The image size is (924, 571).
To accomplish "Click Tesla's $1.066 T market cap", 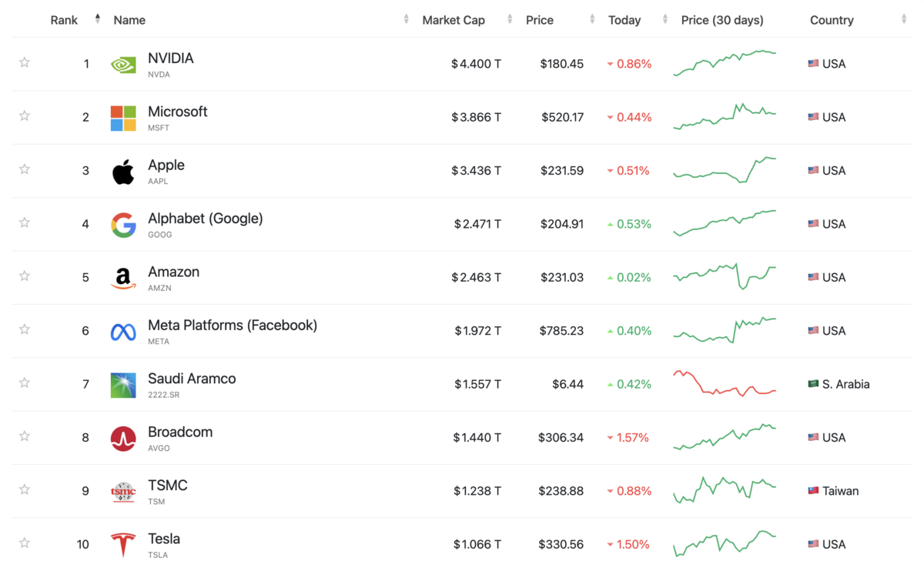I will (477, 544).
